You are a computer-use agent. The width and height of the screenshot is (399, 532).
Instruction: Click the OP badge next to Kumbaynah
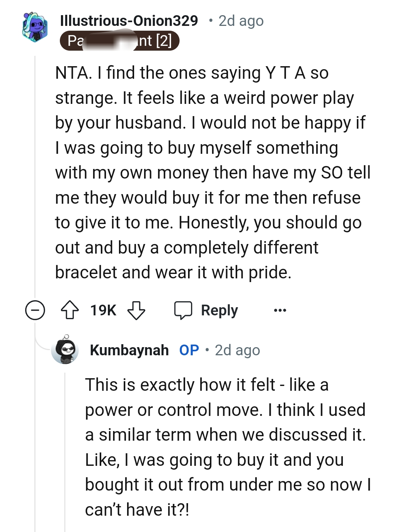(188, 350)
